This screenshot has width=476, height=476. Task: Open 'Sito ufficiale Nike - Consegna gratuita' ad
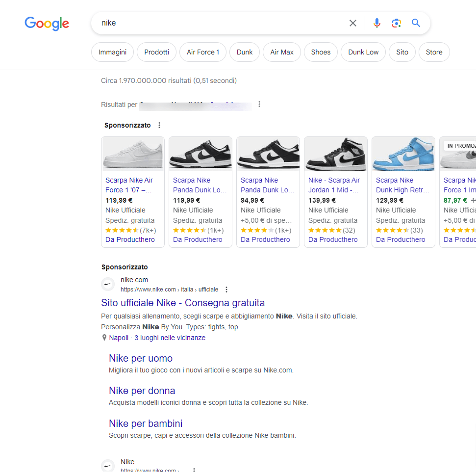[x=183, y=303]
